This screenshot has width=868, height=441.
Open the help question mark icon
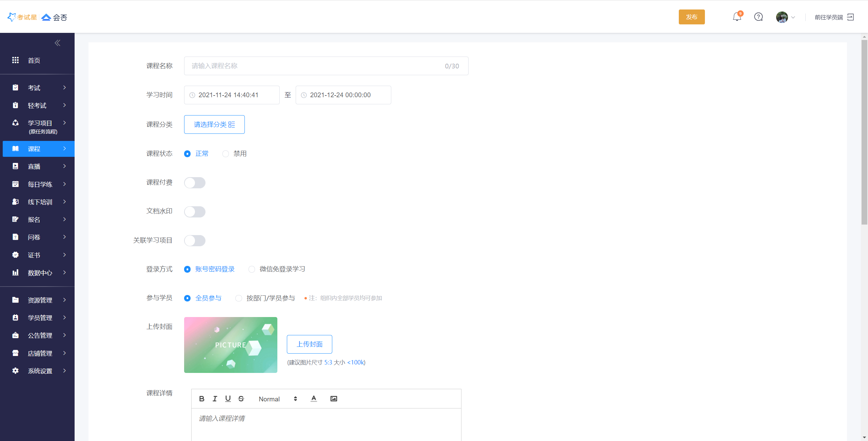[758, 17]
